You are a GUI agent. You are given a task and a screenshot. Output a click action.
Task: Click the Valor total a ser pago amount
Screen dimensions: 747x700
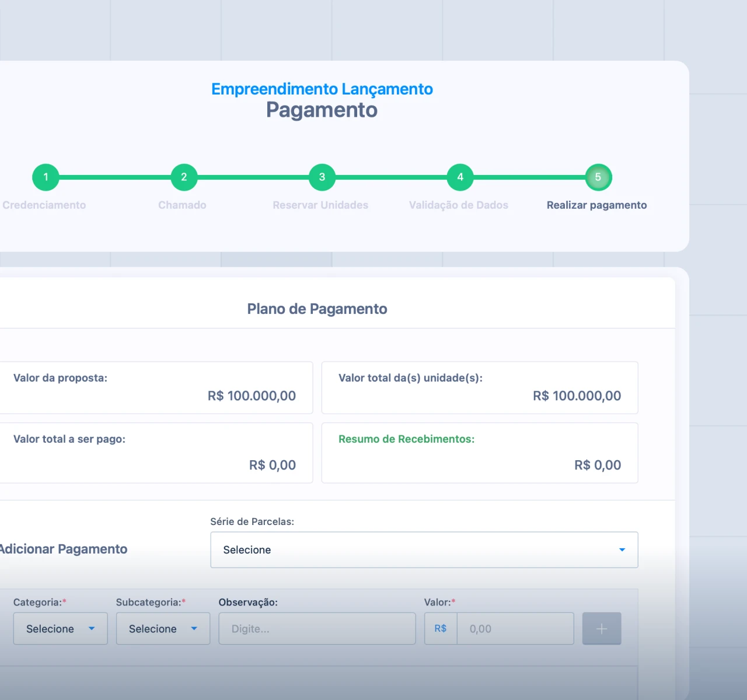(273, 465)
